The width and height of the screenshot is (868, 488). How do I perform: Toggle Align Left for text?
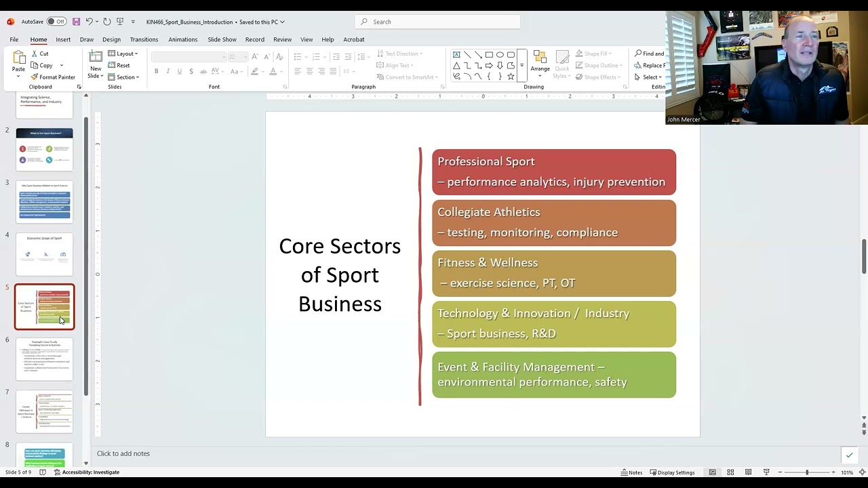point(298,71)
